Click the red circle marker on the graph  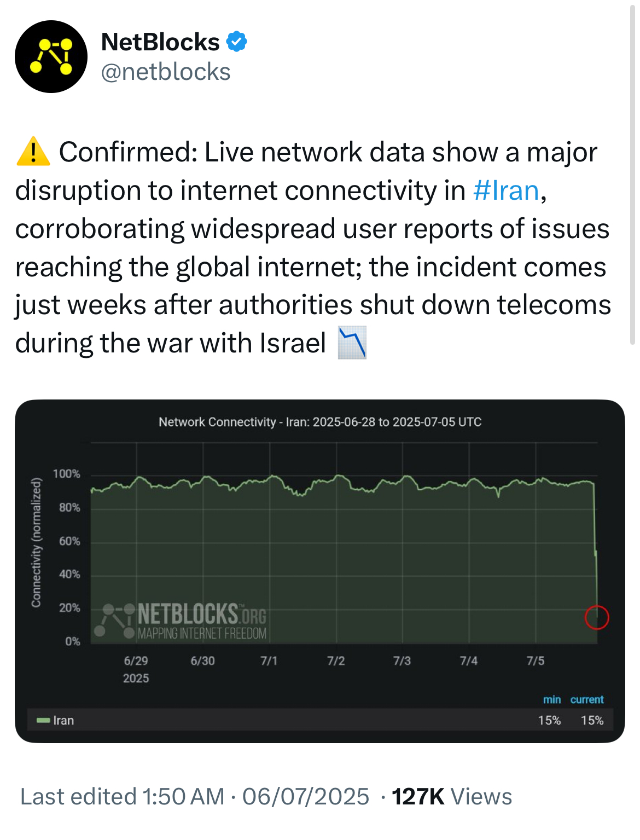pos(596,617)
